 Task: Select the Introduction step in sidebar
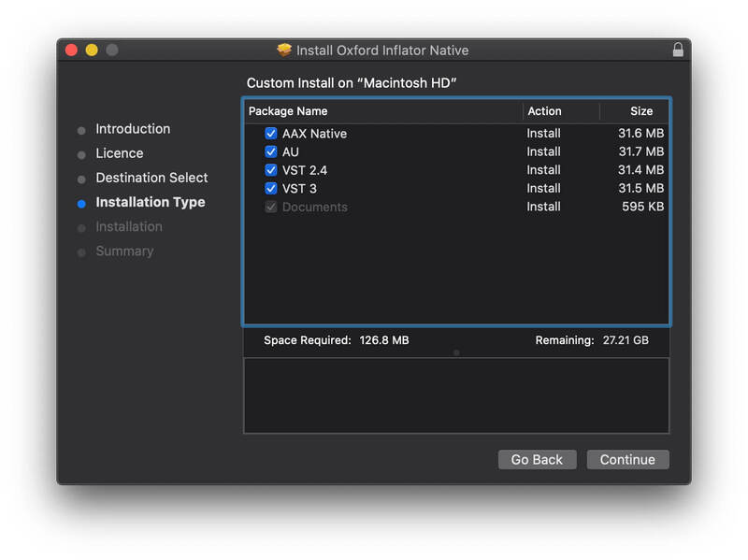click(133, 129)
